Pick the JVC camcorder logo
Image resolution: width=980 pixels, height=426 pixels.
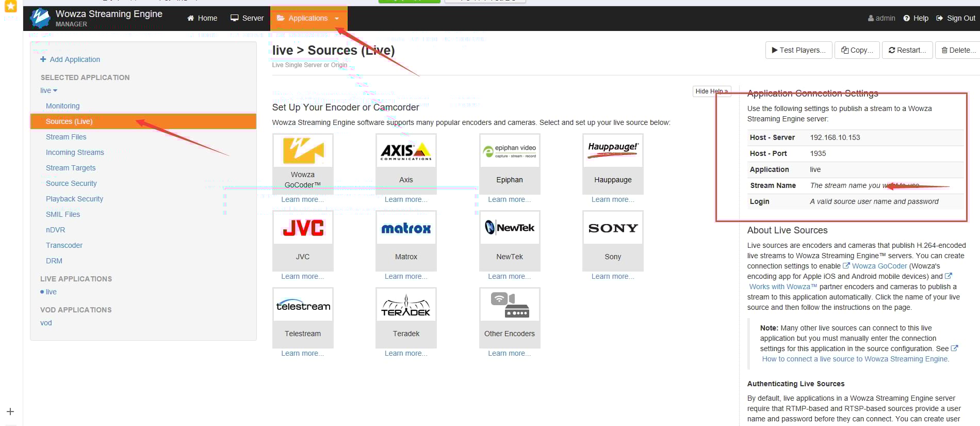click(x=303, y=228)
